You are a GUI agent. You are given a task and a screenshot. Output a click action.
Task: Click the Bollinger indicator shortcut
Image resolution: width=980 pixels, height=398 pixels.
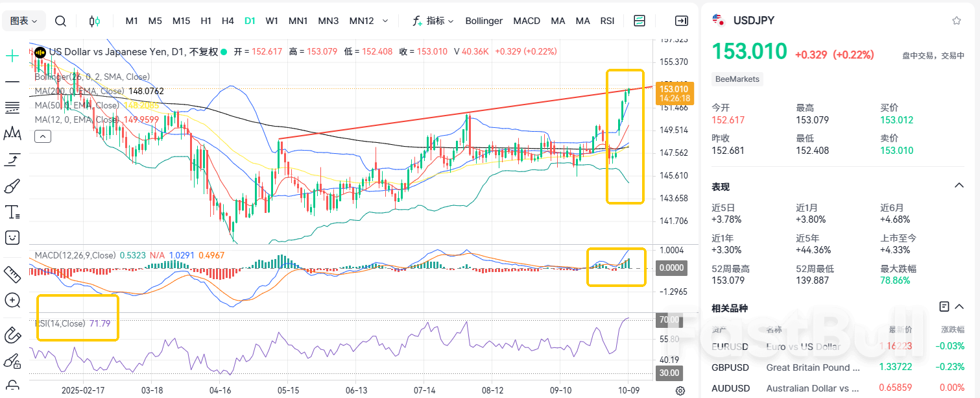click(484, 21)
